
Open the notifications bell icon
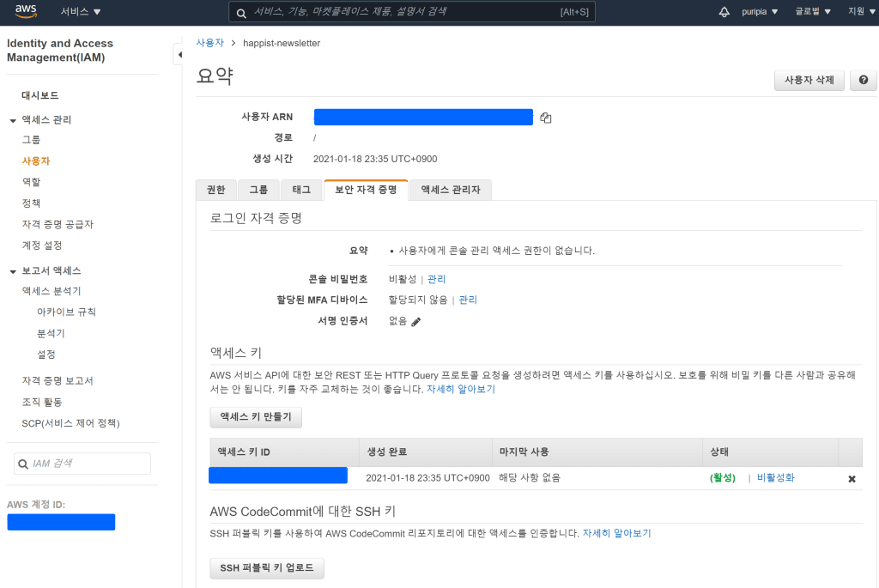[x=724, y=12]
